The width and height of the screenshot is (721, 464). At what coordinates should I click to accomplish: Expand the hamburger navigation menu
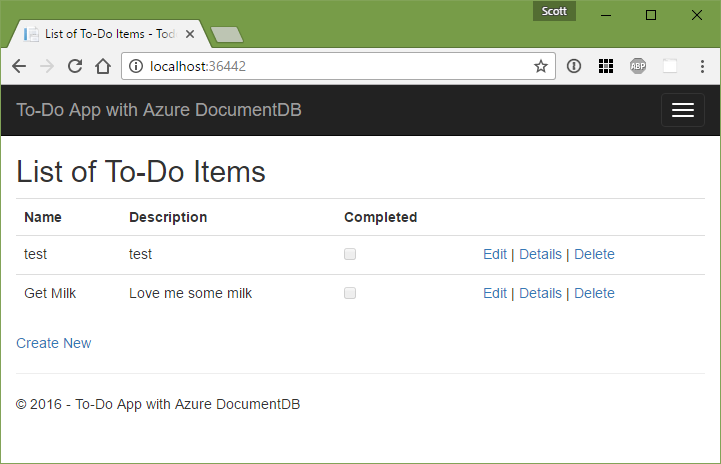682,110
